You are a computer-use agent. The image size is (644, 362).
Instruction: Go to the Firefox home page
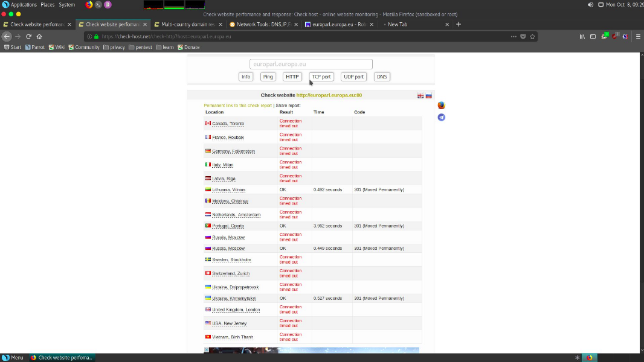point(39,36)
